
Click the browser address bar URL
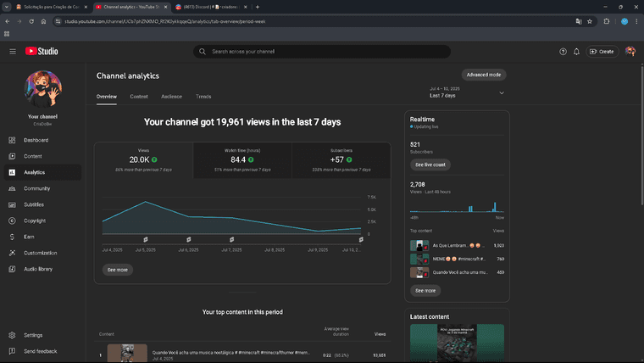tap(164, 21)
